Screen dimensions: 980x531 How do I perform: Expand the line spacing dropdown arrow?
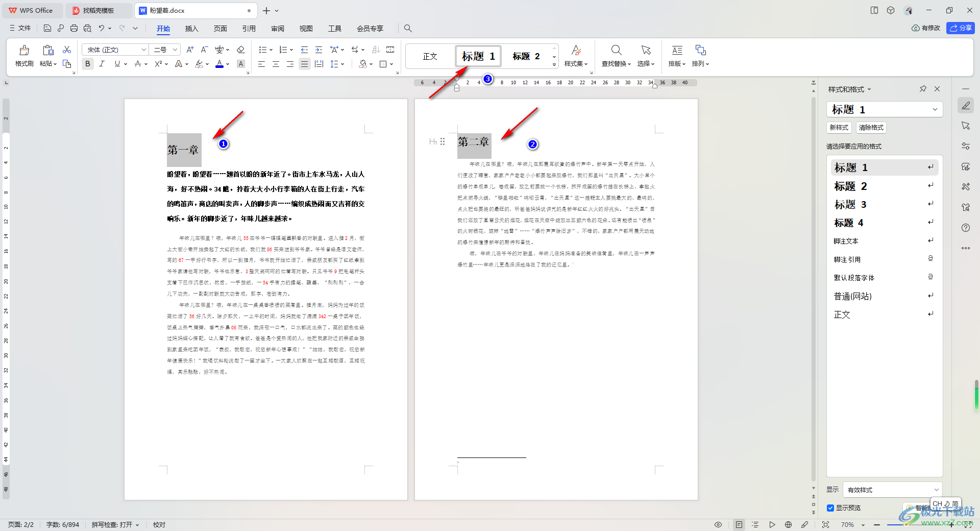pos(343,64)
